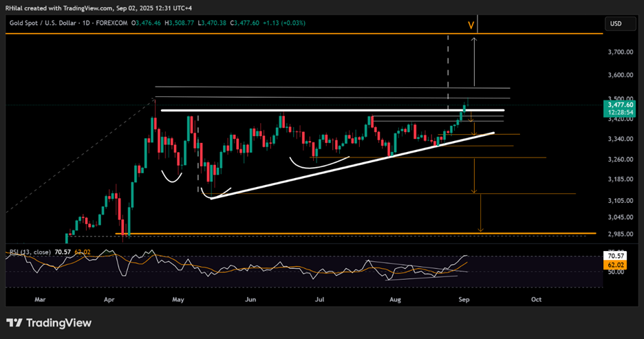Viewport: 644px width, 339px height.
Task: Click the 50.00 RSI axis label
Action: click(616, 272)
